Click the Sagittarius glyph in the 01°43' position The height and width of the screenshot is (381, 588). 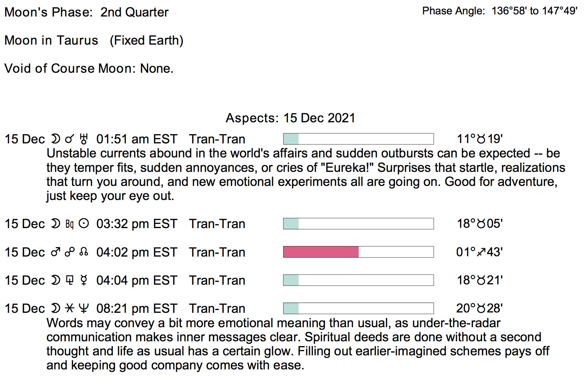[x=481, y=252]
